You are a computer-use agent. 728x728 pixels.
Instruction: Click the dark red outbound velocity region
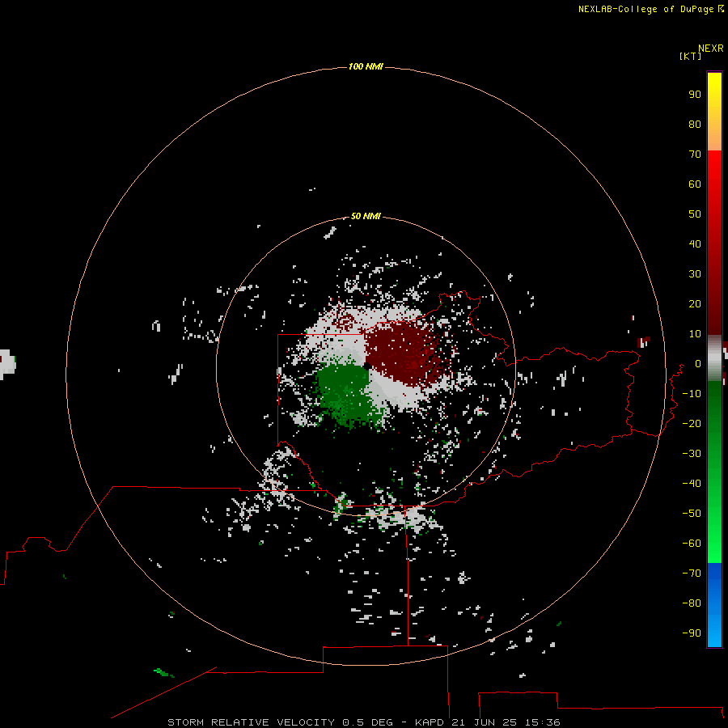point(404,353)
